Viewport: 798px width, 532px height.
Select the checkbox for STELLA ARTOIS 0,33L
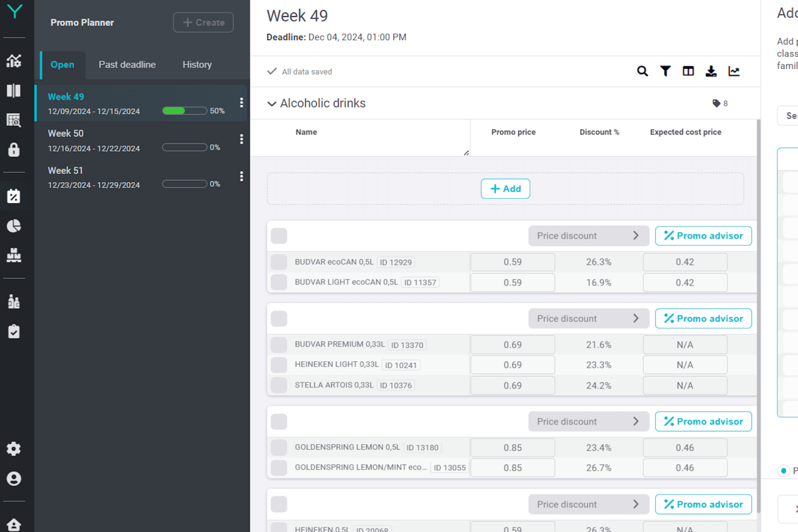pos(278,385)
